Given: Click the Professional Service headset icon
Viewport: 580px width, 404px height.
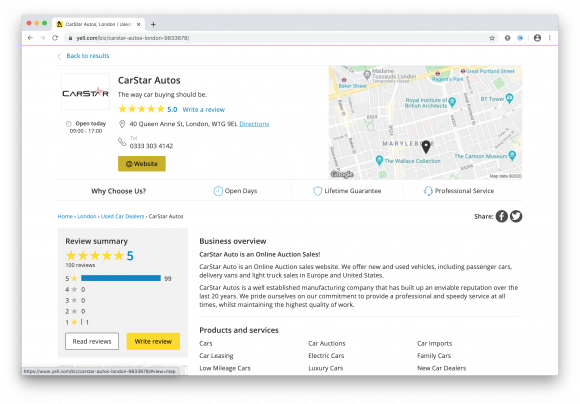Looking at the screenshot, I should point(428,191).
